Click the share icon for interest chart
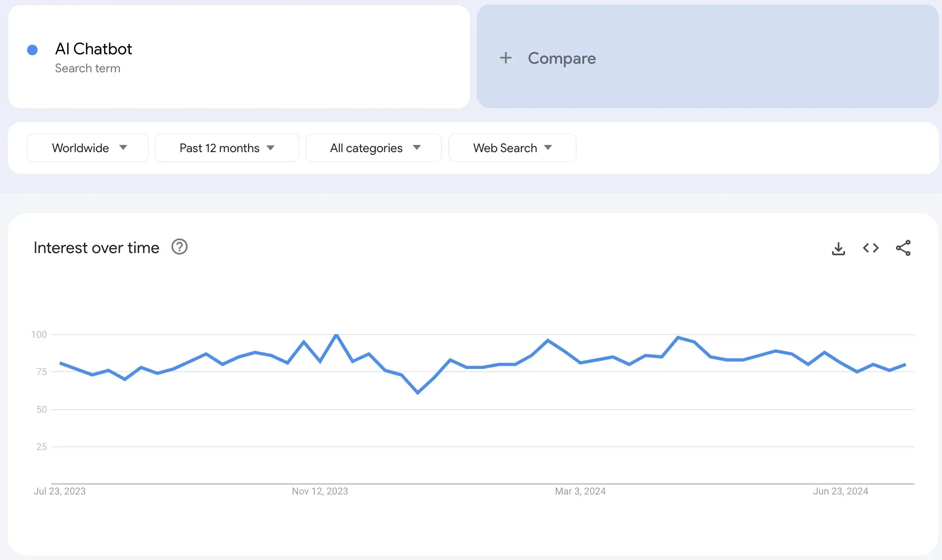The image size is (942, 560). [x=905, y=247]
